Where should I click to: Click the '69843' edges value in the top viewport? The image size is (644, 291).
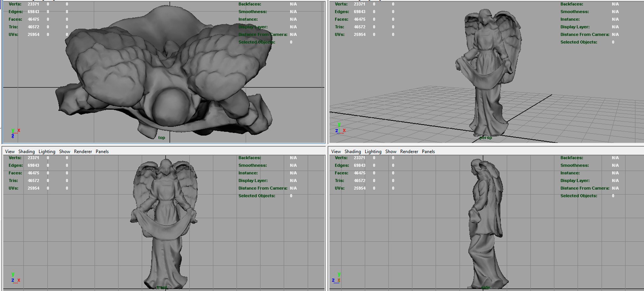coord(33,12)
